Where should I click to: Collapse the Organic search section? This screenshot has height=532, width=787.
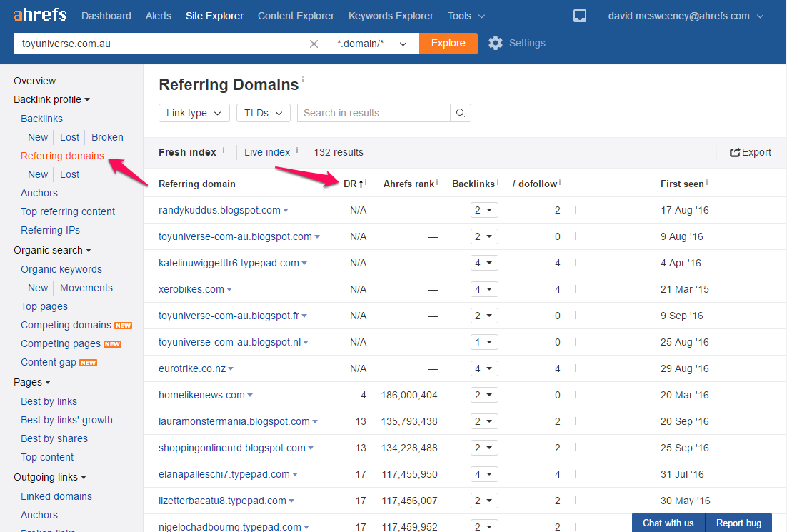click(53, 250)
